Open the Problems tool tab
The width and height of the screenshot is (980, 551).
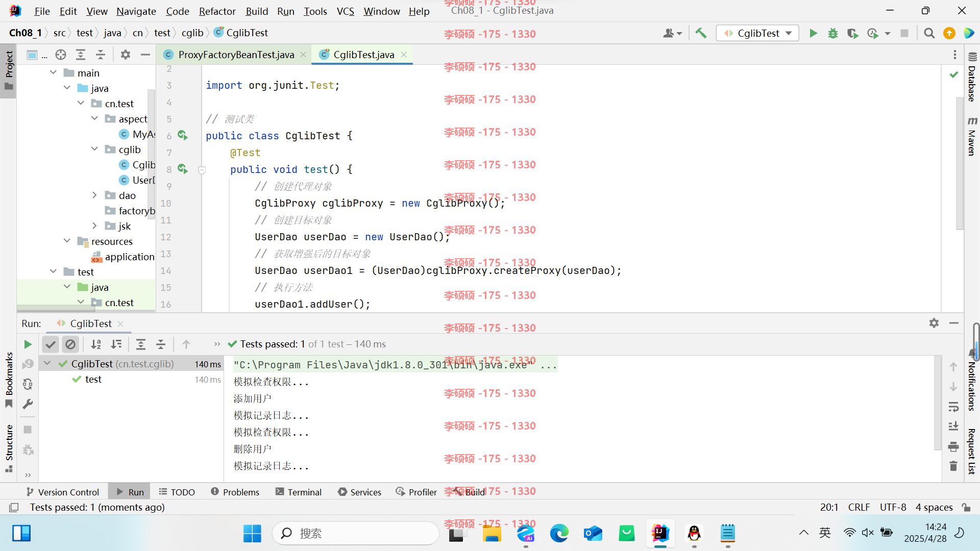click(235, 492)
